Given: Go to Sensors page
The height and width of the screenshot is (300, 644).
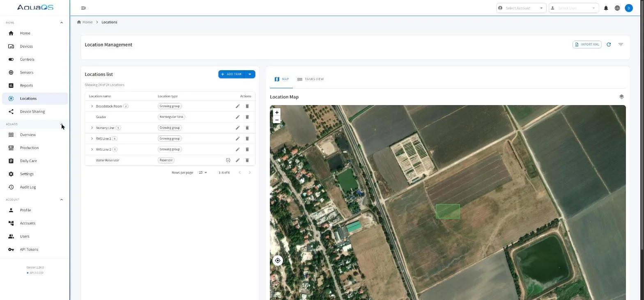Looking at the screenshot, I should [x=35, y=73].
